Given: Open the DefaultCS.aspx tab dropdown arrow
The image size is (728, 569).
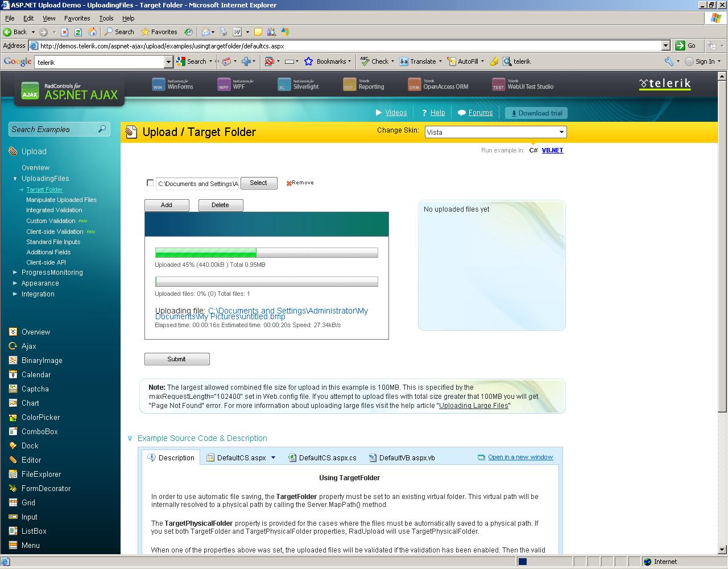Looking at the screenshot, I should (273, 457).
